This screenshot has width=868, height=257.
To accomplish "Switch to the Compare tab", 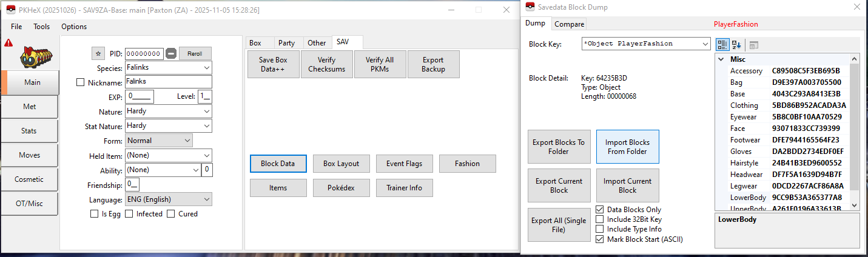I will [570, 24].
